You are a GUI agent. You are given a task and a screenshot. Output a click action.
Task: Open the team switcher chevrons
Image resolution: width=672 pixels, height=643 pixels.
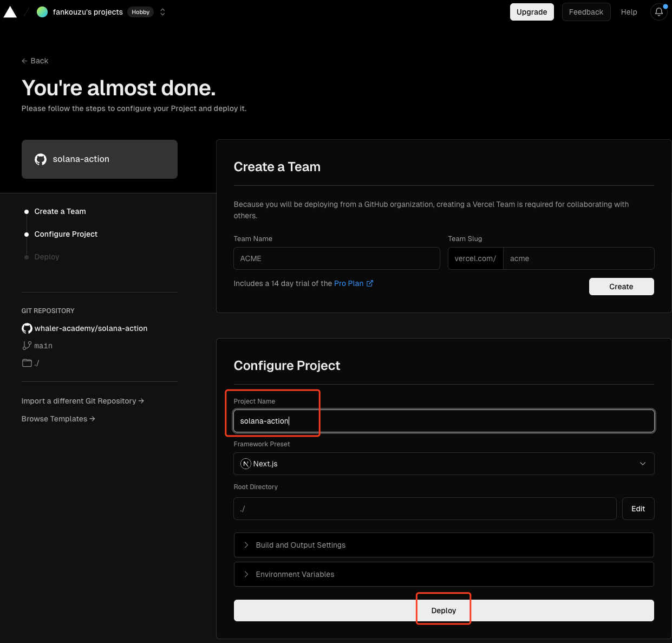tap(162, 12)
